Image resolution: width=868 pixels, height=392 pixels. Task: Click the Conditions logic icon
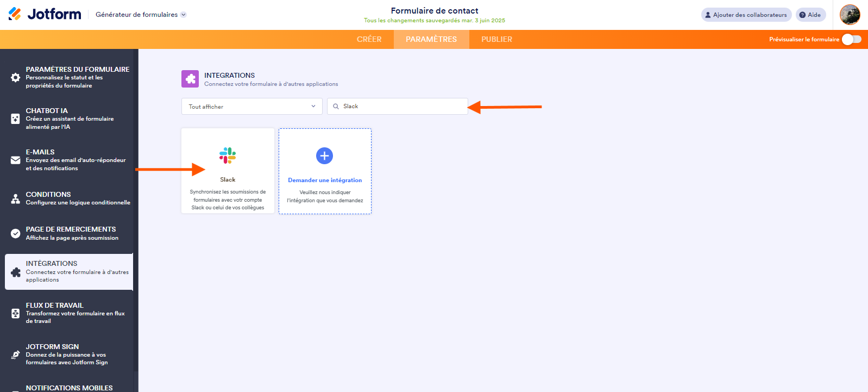point(16,199)
